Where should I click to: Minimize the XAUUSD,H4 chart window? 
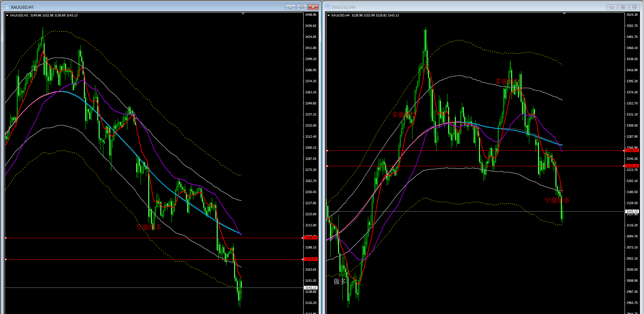coord(611,7)
